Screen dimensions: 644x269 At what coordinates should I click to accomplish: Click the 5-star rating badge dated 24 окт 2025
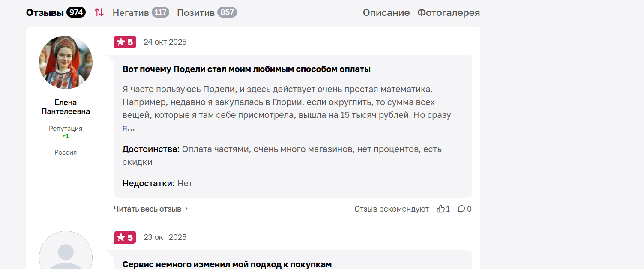(x=125, y=42)
